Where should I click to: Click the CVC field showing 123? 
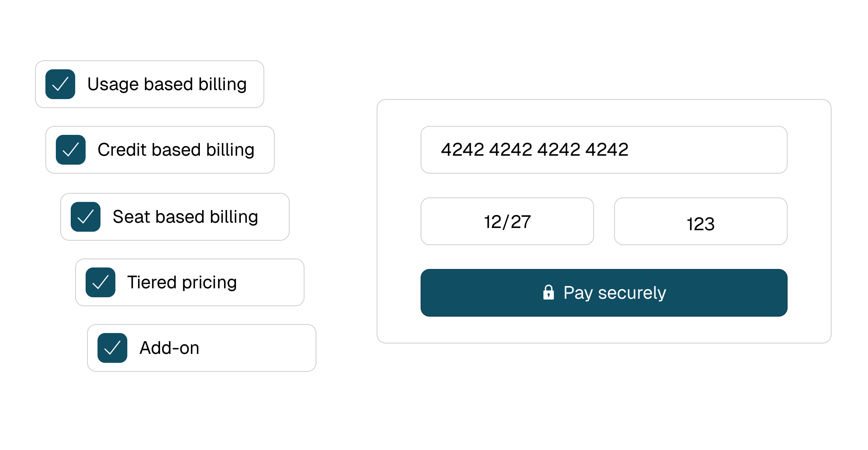[701, 221]
